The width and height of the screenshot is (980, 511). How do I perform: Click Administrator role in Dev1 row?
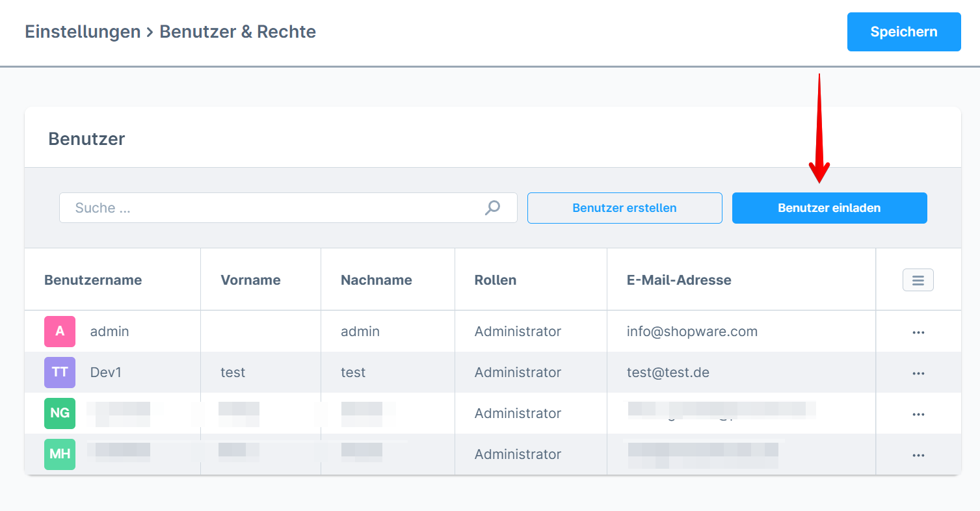[x=518, y=373]
